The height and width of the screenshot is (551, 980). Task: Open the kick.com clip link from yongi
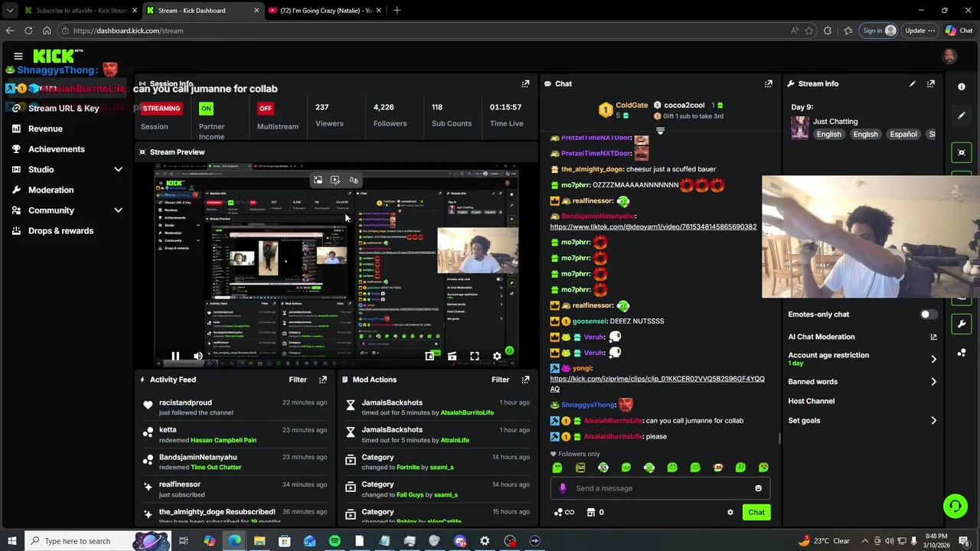point(657,384)
